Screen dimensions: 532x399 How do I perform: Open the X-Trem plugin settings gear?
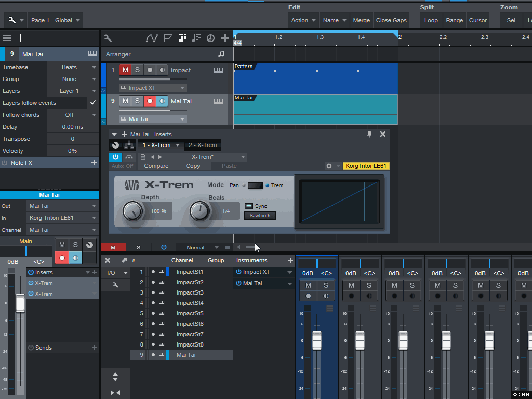[329, 166]
